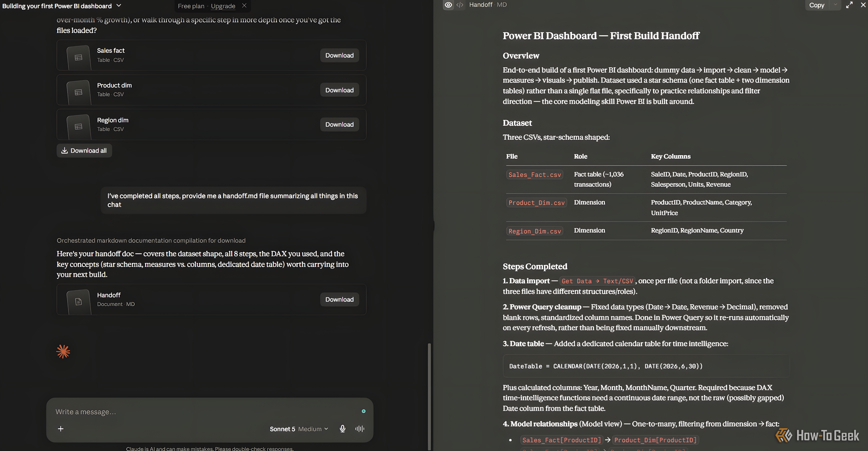Download the Region dim CSV
The height and width of the screenshot is (451, 868).
coord(339,124)
